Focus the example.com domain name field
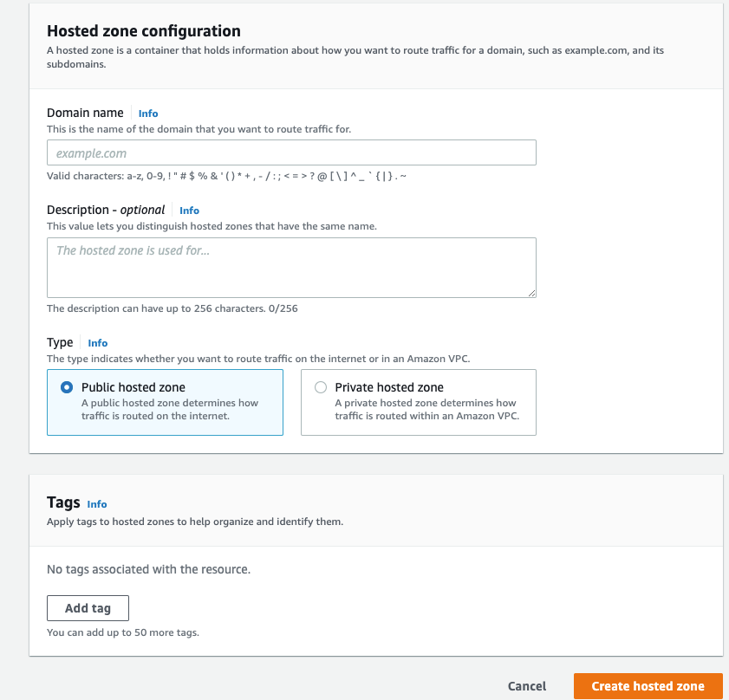The width and height of the screenshot is (729, 700). [291, 152]
